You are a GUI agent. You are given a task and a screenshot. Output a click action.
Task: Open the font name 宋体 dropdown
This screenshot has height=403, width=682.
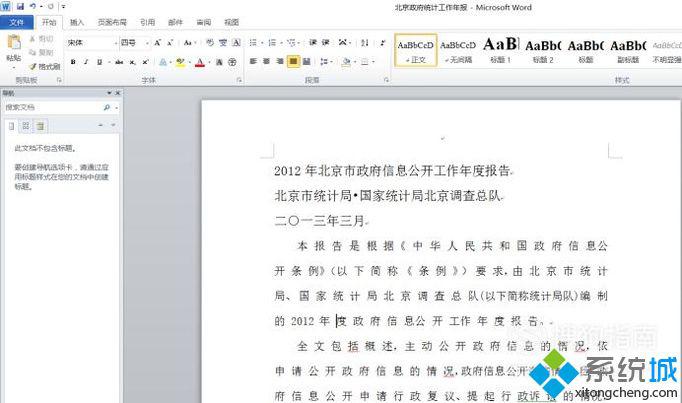[x=116, y=43]
